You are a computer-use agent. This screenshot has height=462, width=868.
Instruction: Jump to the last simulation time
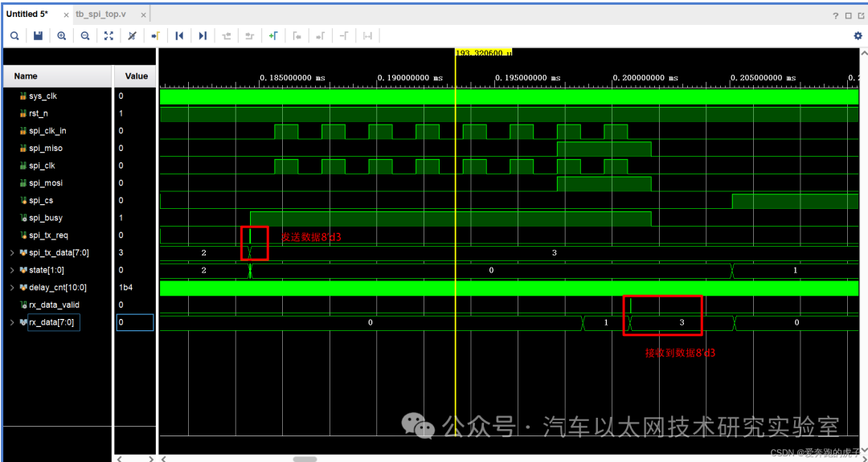(x=203, y=36)
